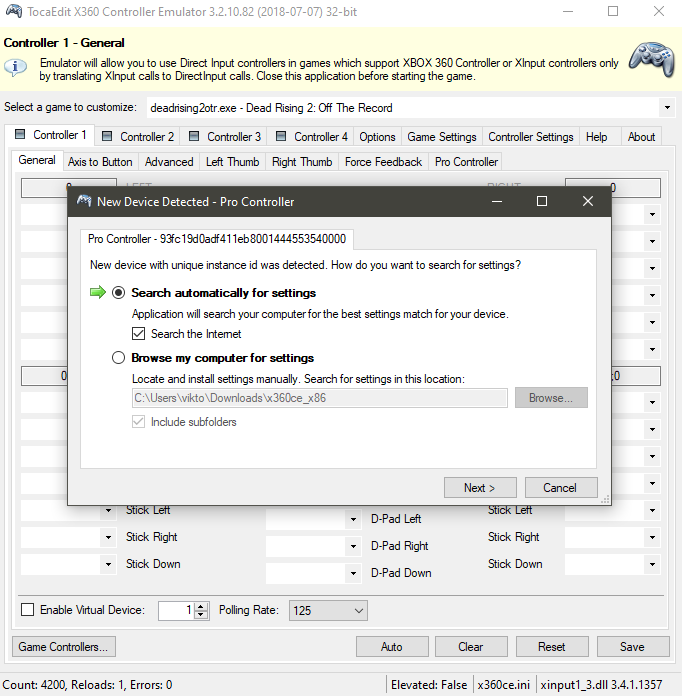Decrease the virtual device number stepper

click(201, 614)
